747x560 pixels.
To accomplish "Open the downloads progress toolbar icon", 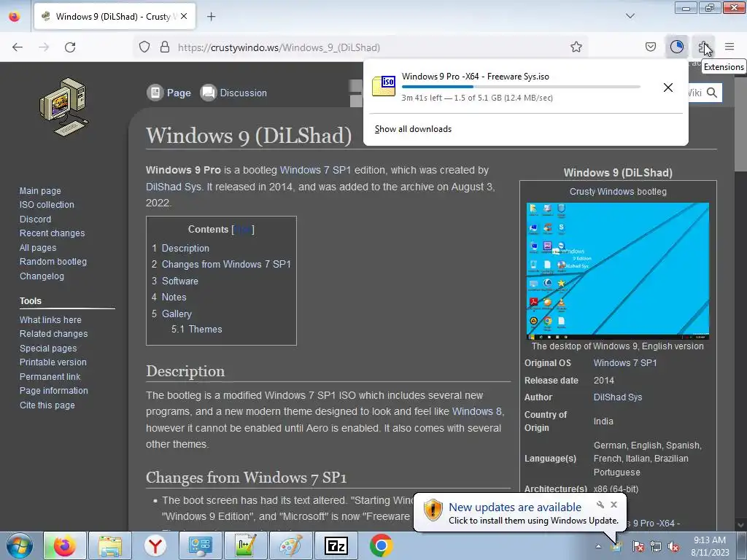I will click(x=676, y=47).
